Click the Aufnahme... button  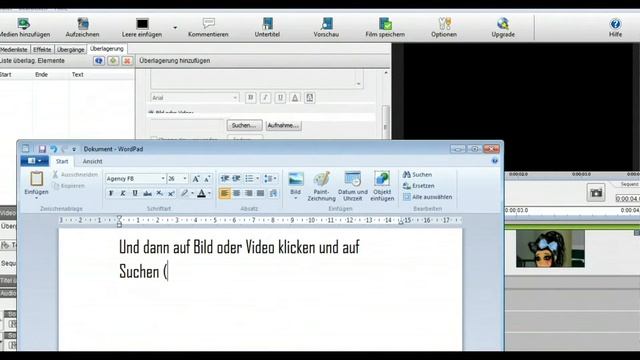(x=283, y=125)
